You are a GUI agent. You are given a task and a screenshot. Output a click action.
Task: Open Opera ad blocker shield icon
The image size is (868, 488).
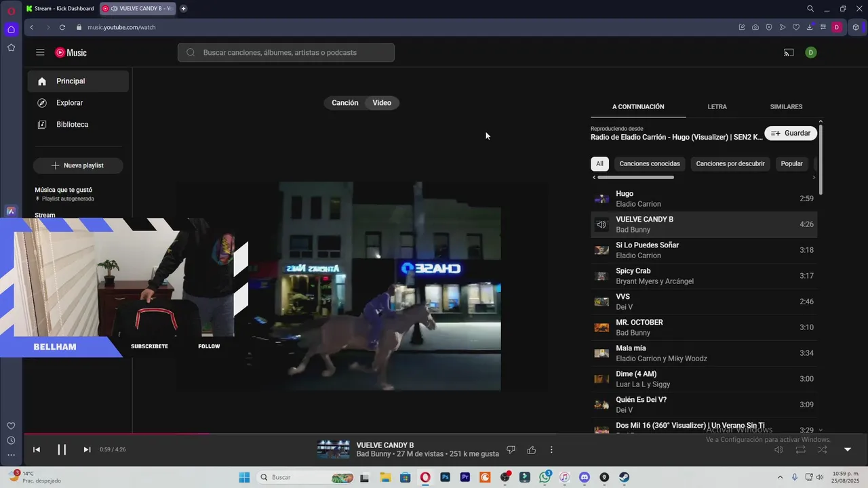769,27
